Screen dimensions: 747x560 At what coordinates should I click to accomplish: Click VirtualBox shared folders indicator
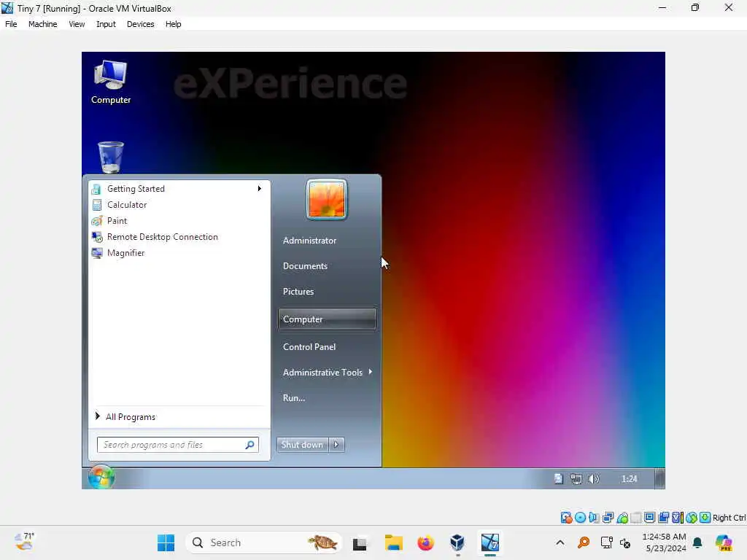pyautogui.click(x=635, y=518)
